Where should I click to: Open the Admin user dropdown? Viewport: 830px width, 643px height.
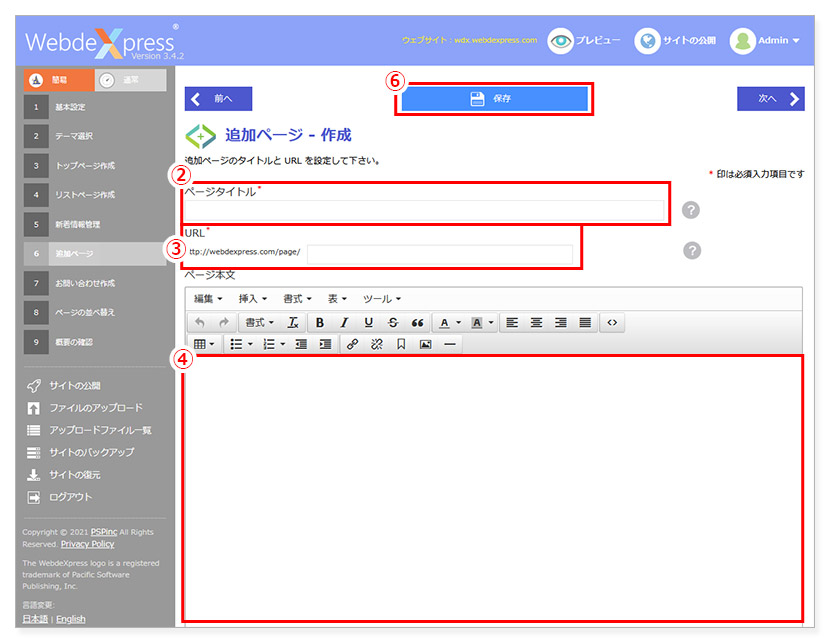[765, 41]
